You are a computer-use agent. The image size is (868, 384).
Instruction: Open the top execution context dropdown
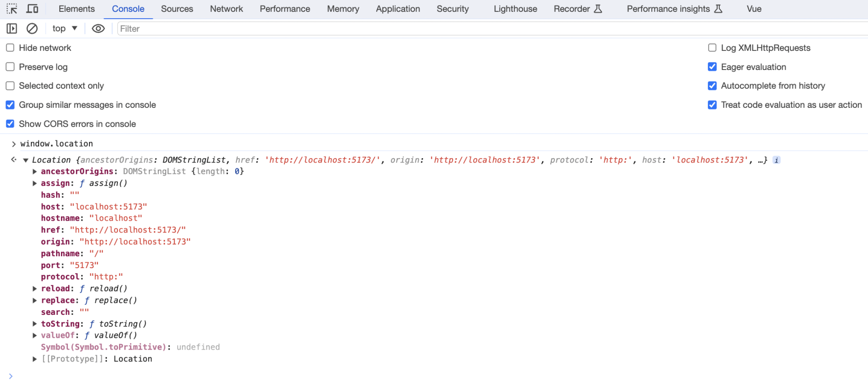point(64,28)
